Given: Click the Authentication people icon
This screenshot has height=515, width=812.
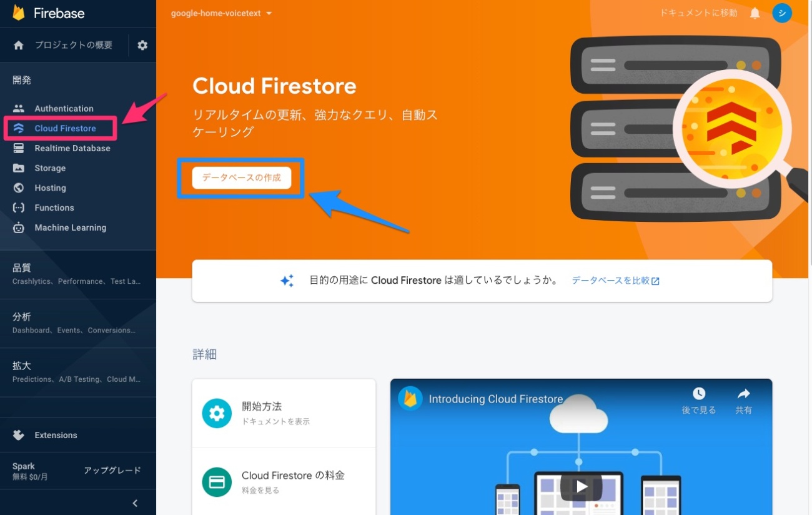Looking at the screenshot, I should tap(19, 108).
